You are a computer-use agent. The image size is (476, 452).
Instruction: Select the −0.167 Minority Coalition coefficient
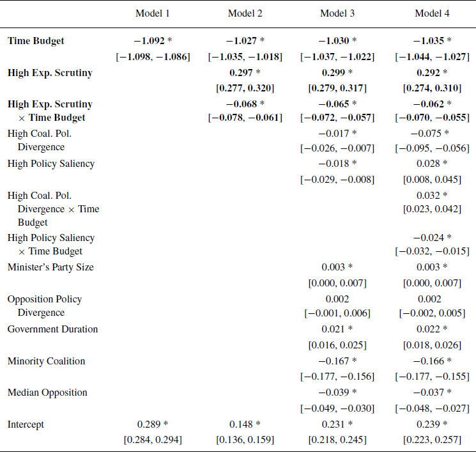tap(334, 361)
